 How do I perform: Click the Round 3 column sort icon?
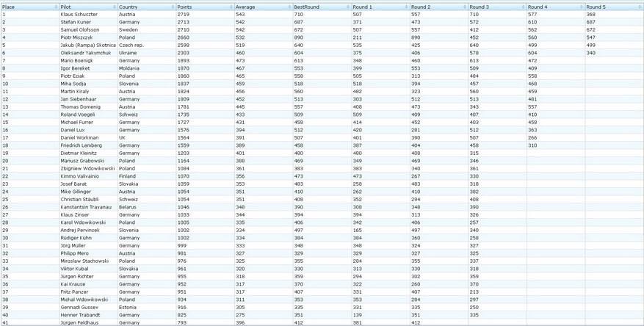(x=523, y=7)
